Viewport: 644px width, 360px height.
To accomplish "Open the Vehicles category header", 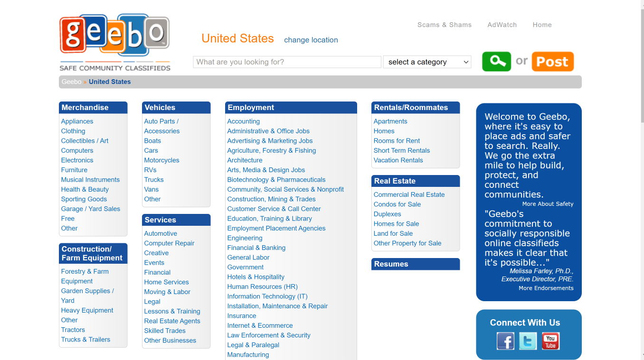I will coord(176,108).
